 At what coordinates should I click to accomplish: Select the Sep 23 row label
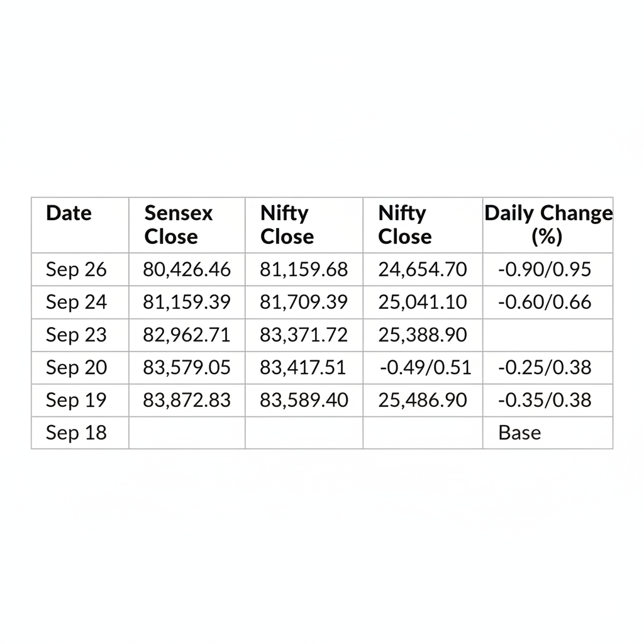[x=76, y=335]
